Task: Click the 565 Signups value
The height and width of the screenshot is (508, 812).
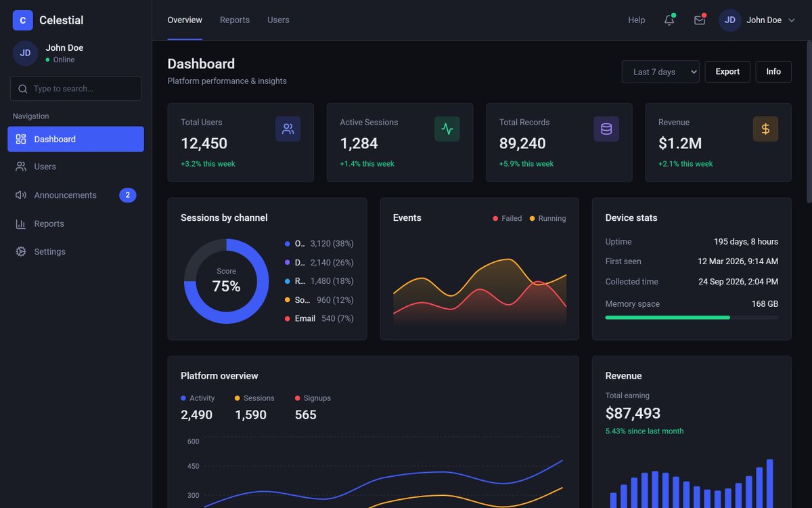Action: (x=306, y=415)
